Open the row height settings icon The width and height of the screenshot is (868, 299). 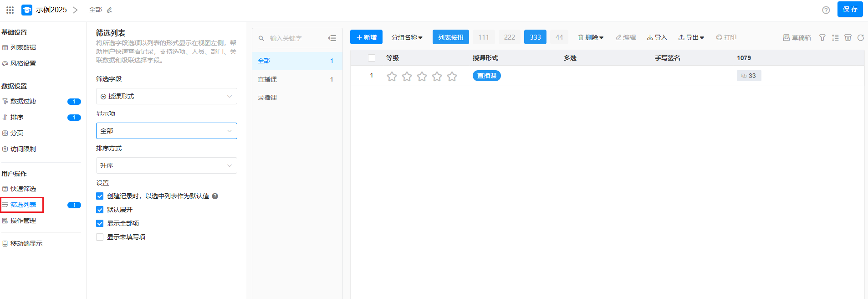click(x=835, y=38)
